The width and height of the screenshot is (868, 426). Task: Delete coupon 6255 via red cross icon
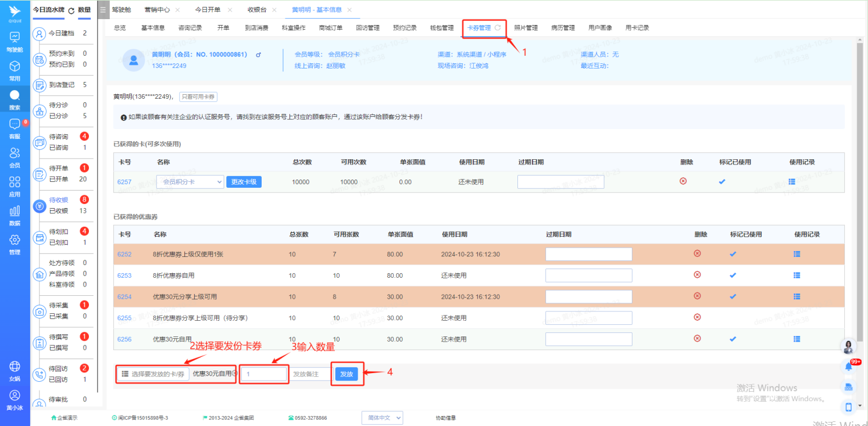pos(697,317)
